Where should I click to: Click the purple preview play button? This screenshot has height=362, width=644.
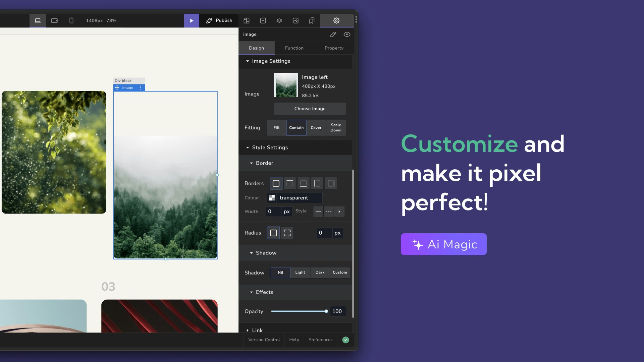tap(192, 20)
